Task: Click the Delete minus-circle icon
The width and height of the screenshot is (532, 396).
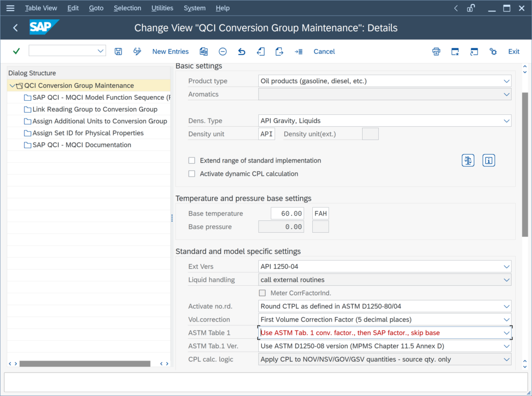Action: [222, 51]
